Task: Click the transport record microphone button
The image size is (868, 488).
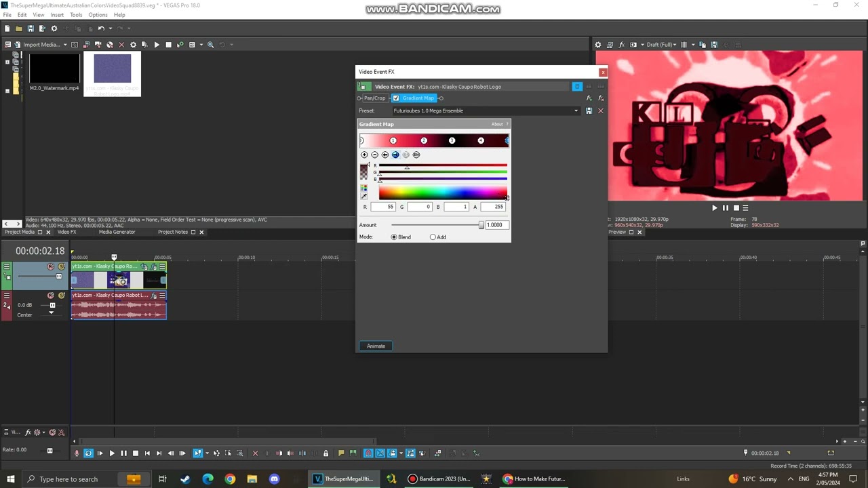Action: coord(77,453)
